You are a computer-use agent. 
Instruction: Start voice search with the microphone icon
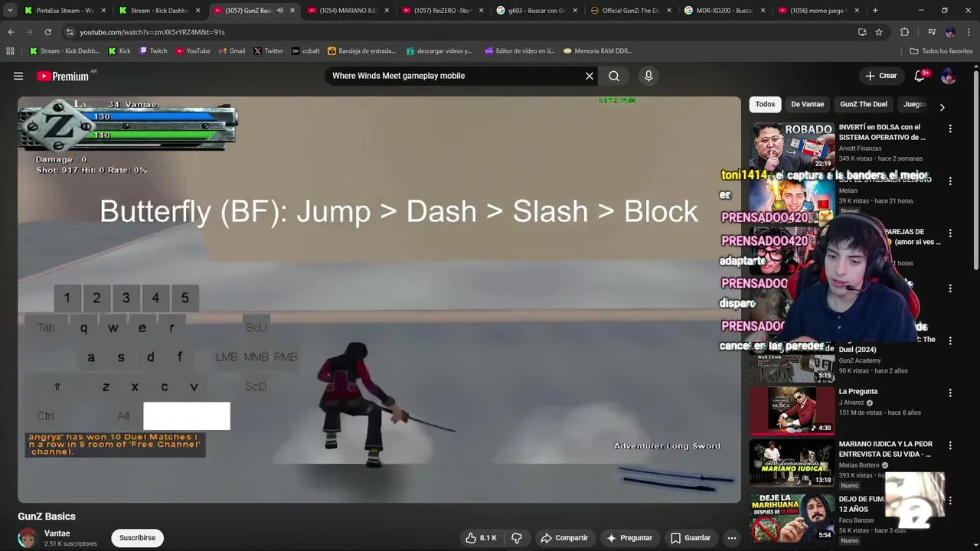(x=648, y=76)
